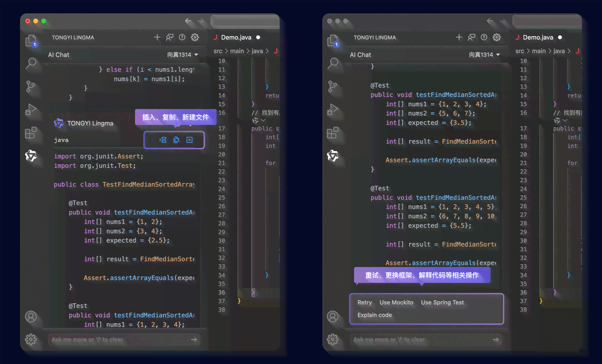602x364 pixels.
Task: Focus chat input field in left window
Action: [x=124, y=340]
